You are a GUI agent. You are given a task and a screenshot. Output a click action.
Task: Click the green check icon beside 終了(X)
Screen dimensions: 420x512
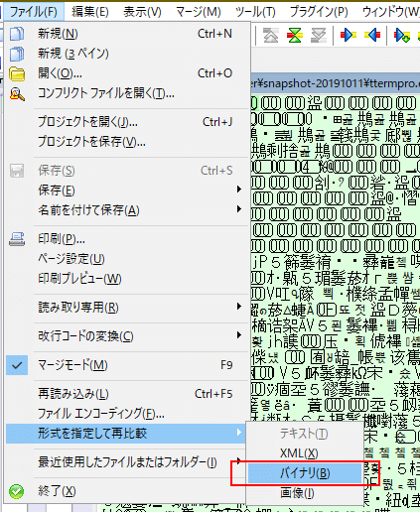click(16, 491)
